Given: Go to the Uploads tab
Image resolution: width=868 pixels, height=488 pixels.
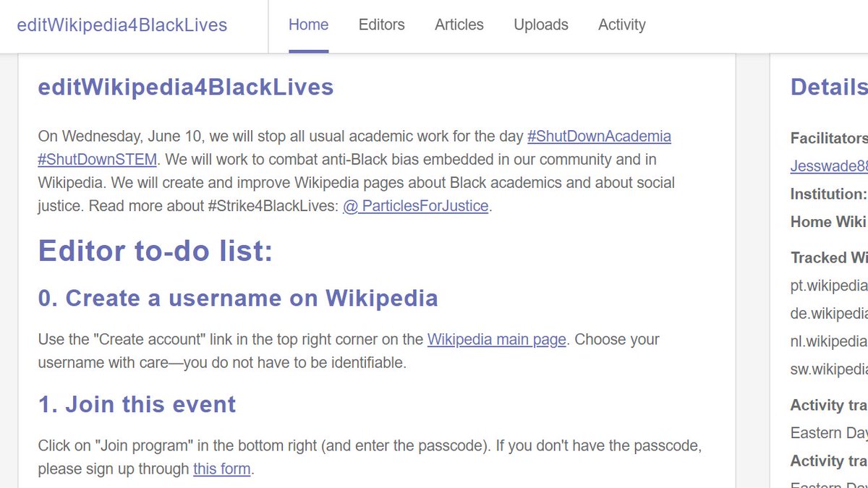Looking at the screenshot, I should [x=541, y=25].
